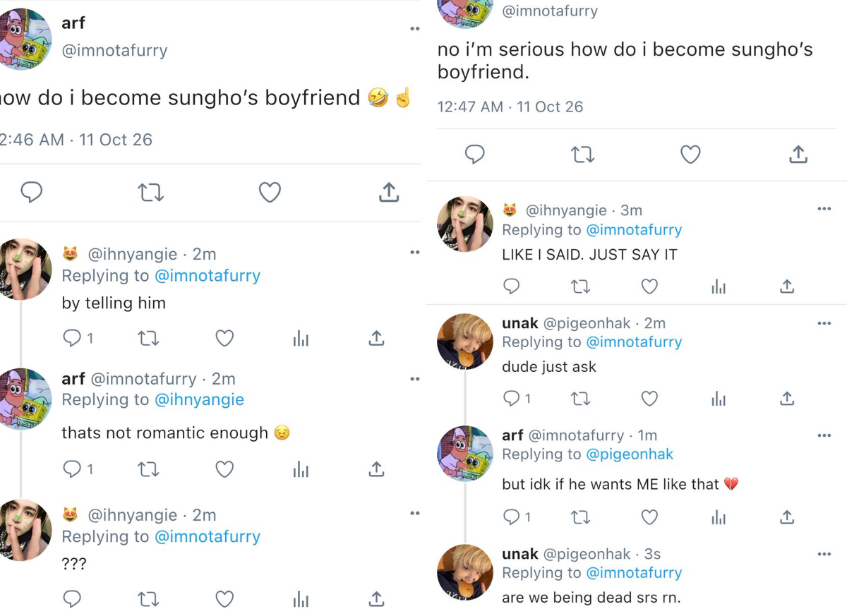
Task: View analytics for 'thats not romantic enough' reply
Action: pyautogui.click(x=301, y=469)
